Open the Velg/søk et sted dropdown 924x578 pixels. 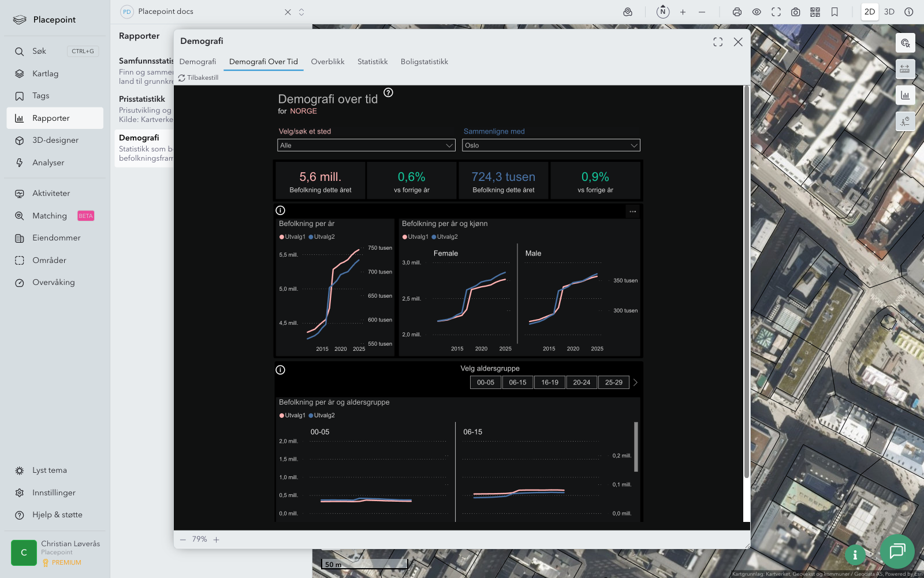point(366,146)
